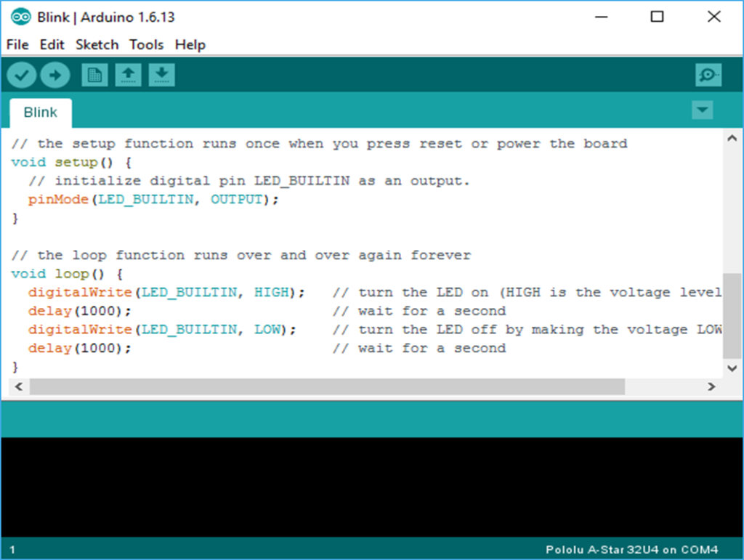Open a sketch with the up-arrow icon
The width and height of the screenshot is (744, 560).
[128, 75]
